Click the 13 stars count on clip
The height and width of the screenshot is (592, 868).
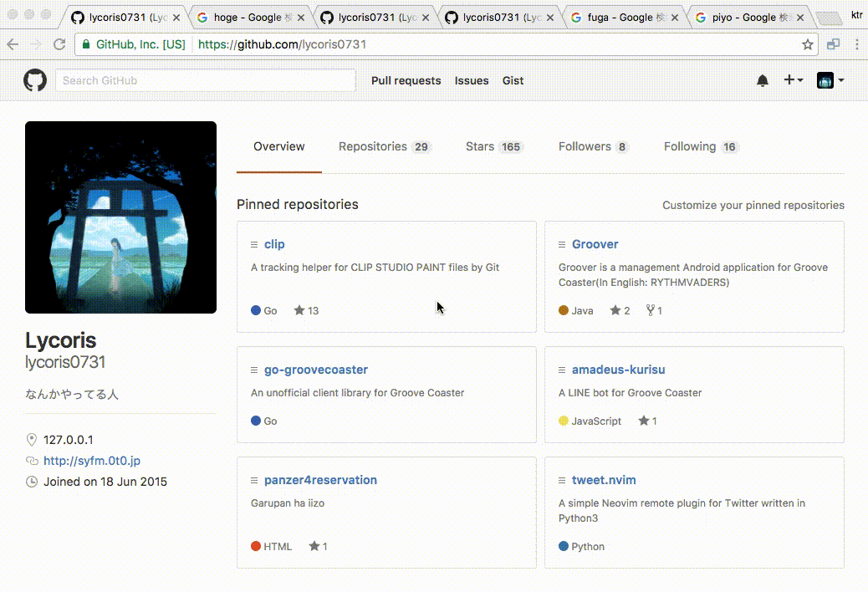(x=306, y=310)
